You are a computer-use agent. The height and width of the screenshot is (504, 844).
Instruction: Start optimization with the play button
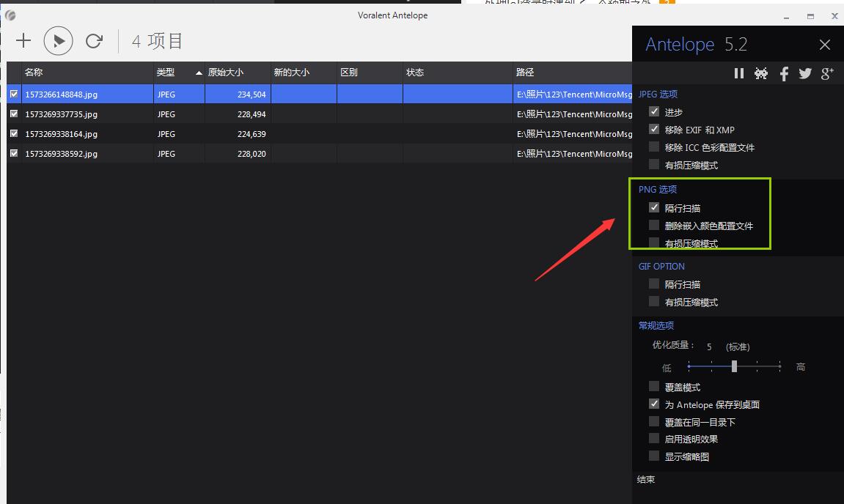click(59, 41)
